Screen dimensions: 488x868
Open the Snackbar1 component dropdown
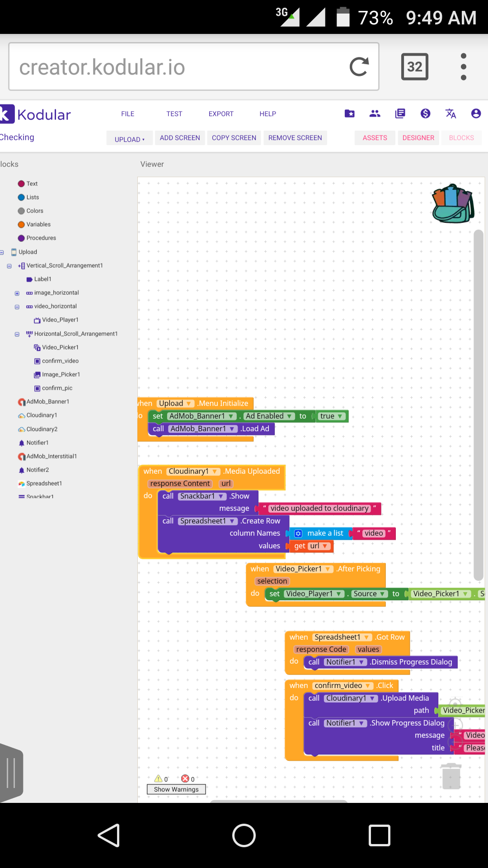point(202,496)
